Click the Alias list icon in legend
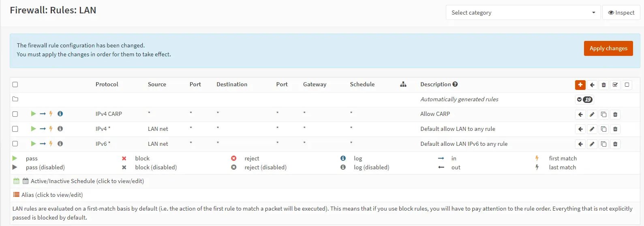This screenshot has height=226, width=644. click(x=16, y=195)
